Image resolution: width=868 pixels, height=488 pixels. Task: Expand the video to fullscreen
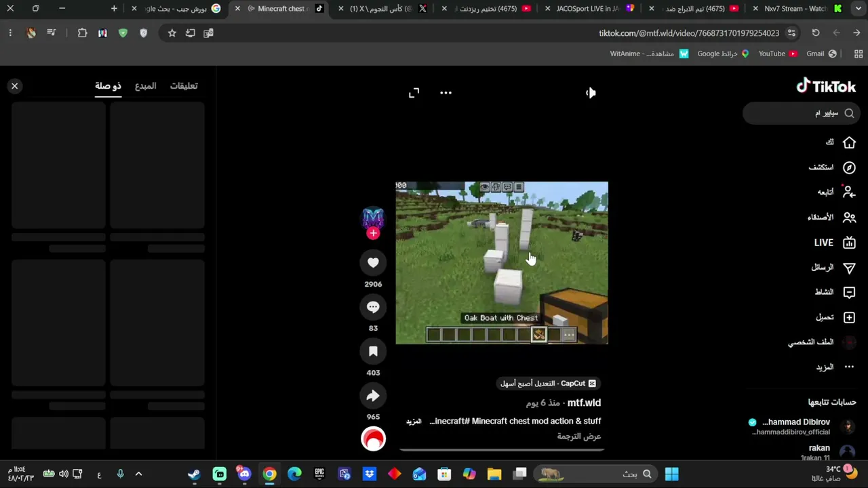414,93
